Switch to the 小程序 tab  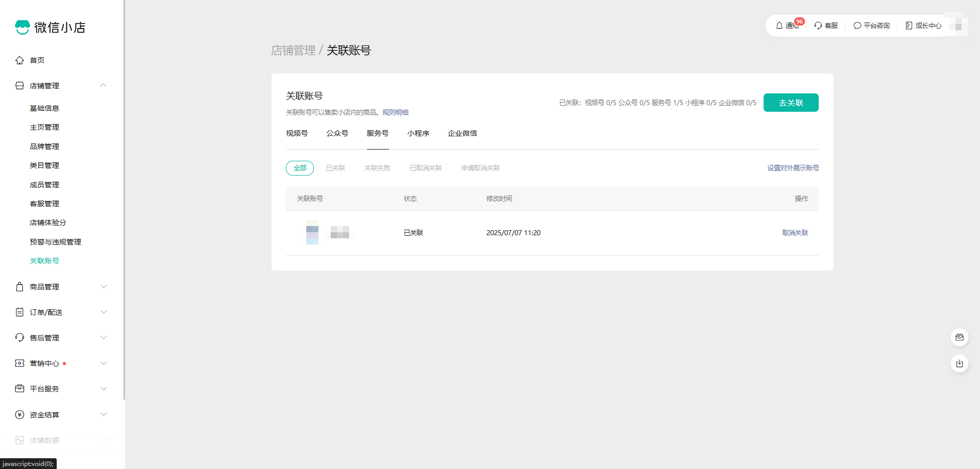pos(418,133)
